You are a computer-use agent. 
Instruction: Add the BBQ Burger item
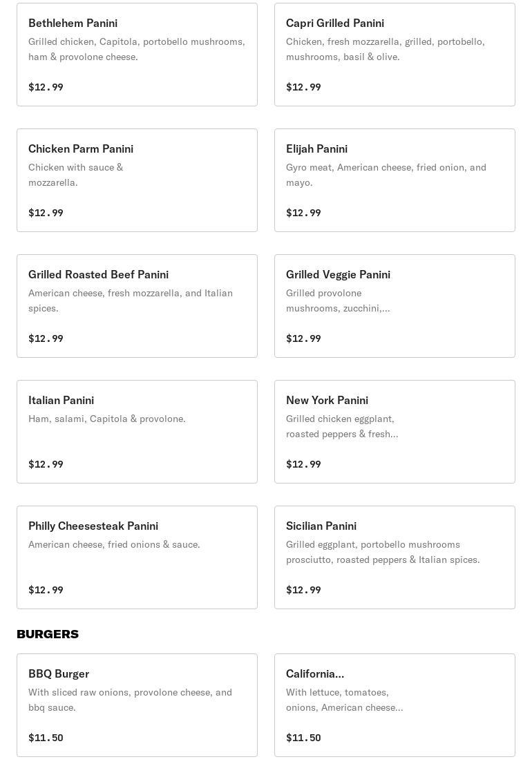pyautogui.click(x=137, y=705)
